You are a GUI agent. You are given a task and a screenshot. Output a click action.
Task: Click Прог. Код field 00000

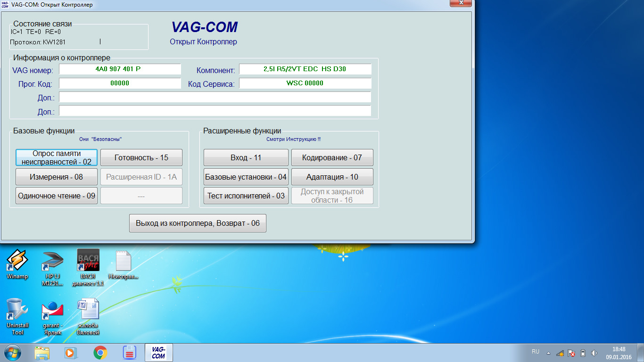[x=120, y=83]
